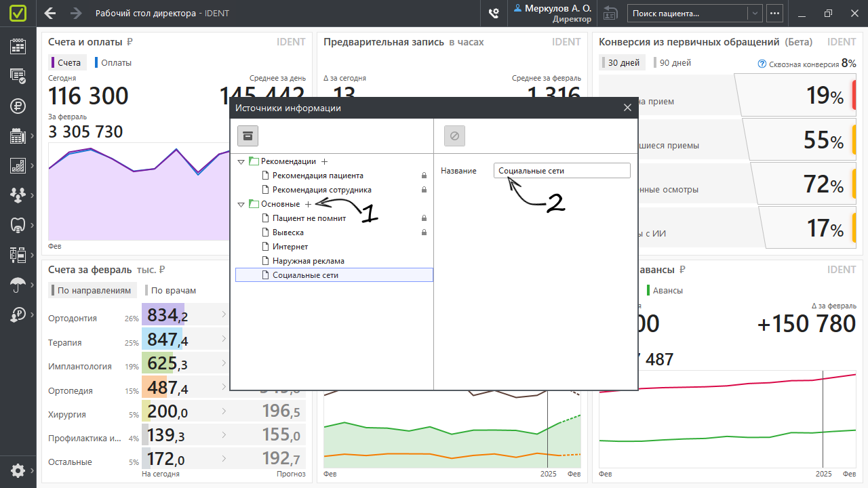
Task: Select Вывеска in the tree
Action: click(x=288, y=232)
